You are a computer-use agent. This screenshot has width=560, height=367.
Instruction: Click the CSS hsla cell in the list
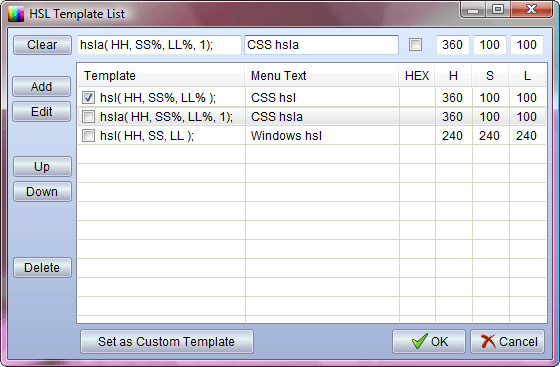(x=322, y=117)
